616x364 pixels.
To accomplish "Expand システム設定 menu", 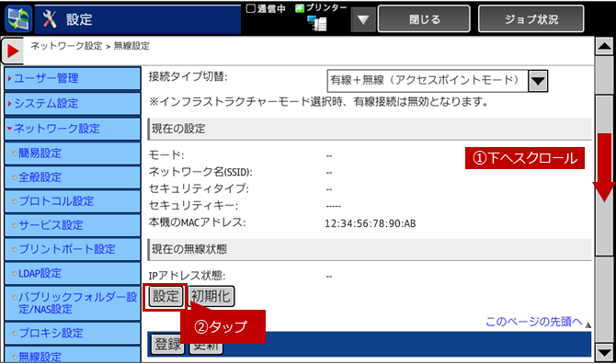I will click(x=73, y=103).
